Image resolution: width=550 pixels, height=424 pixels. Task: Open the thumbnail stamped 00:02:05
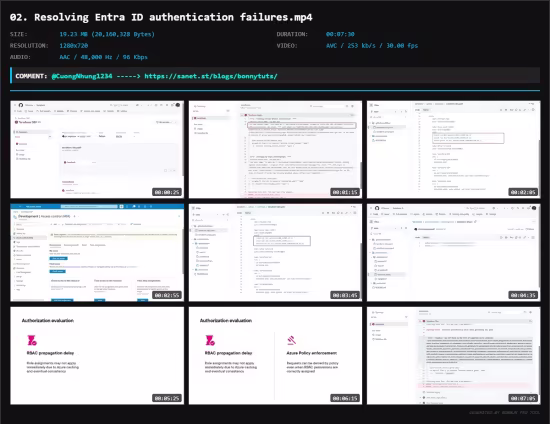(x=454, y=149)
